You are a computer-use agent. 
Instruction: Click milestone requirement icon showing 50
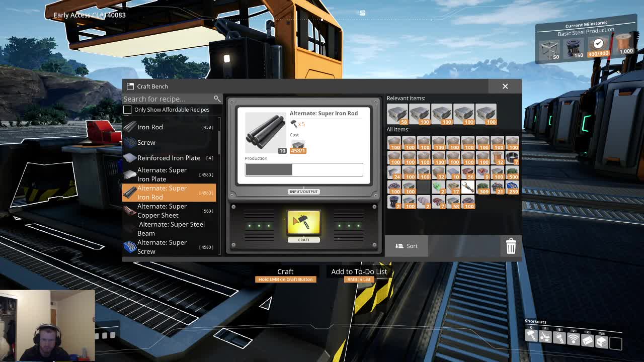549,50
